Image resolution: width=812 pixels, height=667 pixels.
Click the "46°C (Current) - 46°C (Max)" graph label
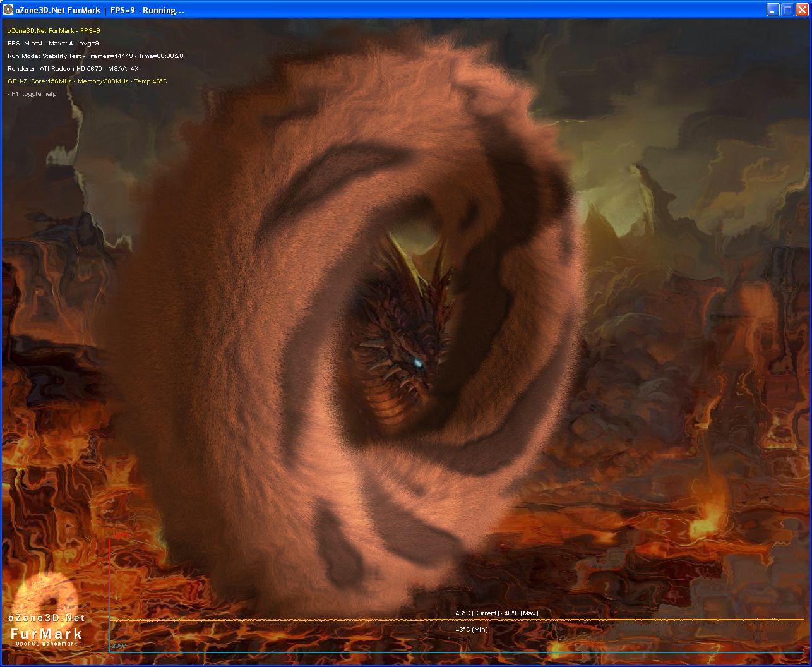[x=497, y=613]
